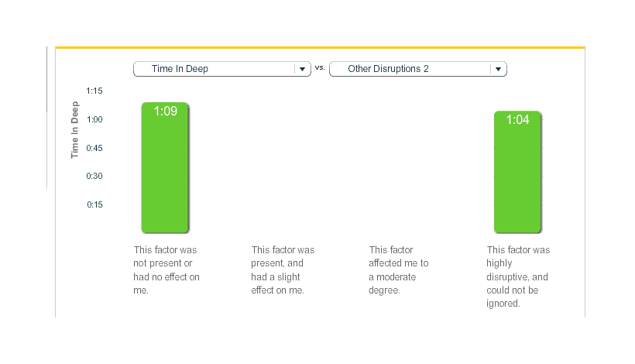Click the 1:00 axis tick label
The height and width of the screenshot is (364, 635).
coord(94,119)
